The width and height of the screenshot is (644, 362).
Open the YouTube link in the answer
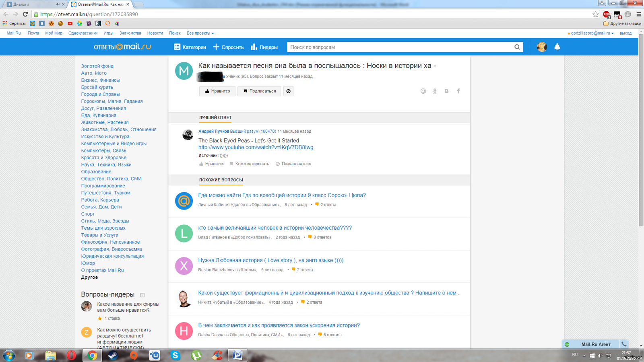point(256,148)
